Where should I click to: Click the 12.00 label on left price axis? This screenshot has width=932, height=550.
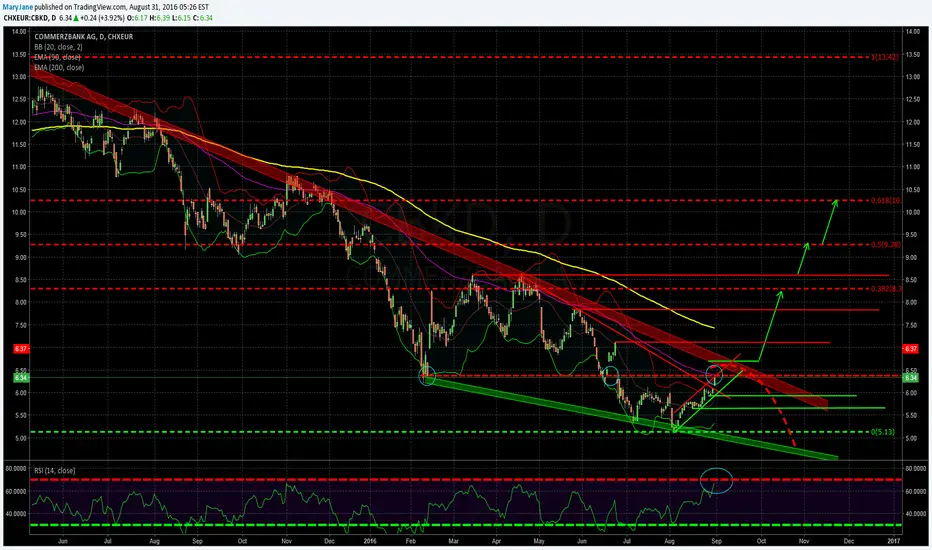(20, 122)
